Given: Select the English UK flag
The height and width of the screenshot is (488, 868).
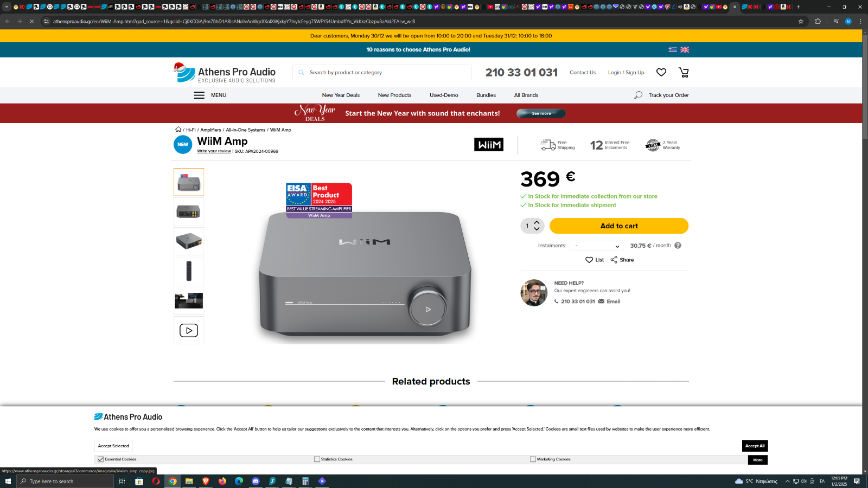Looking at the screenshot, I should point(685,49).
